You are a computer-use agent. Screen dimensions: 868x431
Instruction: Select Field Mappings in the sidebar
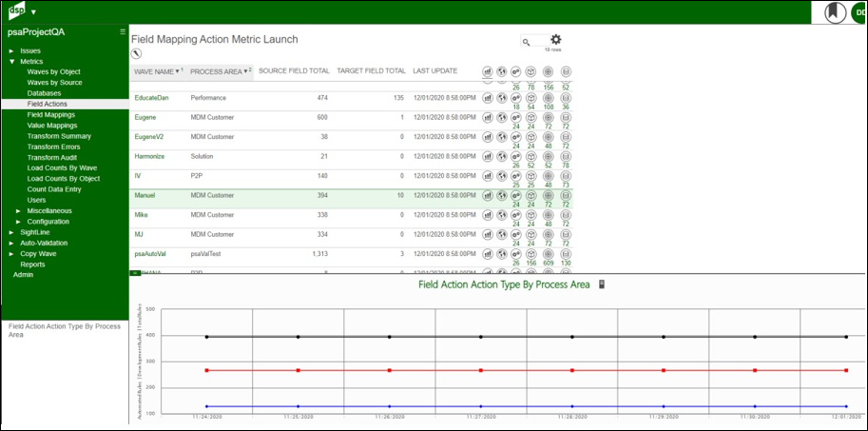[x=51, y=115]
